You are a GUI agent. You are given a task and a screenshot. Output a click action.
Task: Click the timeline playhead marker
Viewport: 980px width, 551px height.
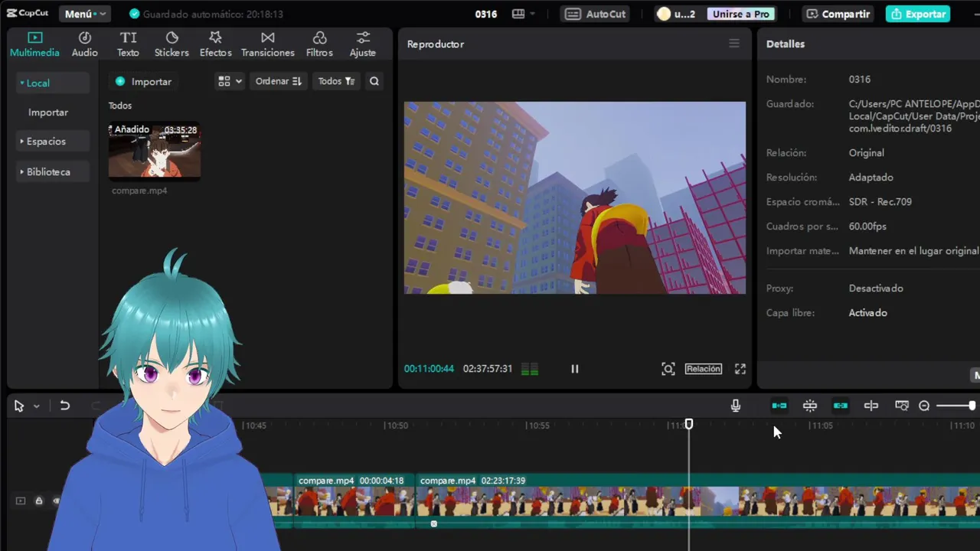tap(689, 424)
